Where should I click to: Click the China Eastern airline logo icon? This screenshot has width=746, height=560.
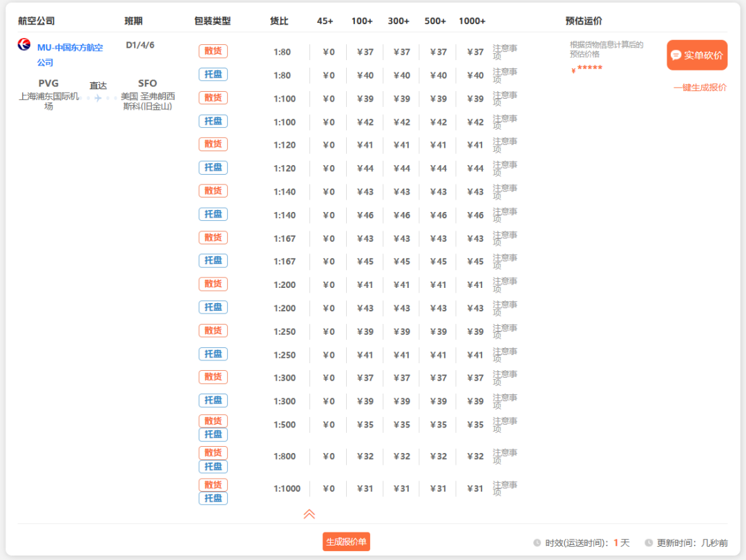pyautogui.click(x=24, y=45)
